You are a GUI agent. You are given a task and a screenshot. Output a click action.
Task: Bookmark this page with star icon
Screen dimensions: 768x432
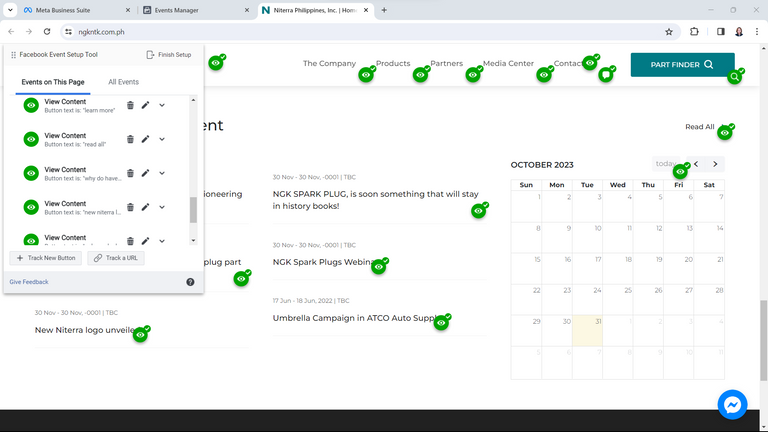pos(669,32)
